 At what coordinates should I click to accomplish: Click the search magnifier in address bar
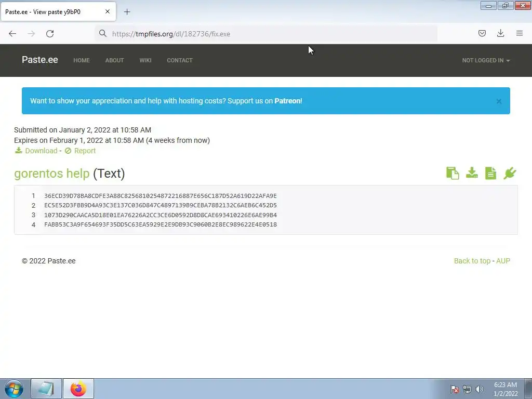pos(103,33)
